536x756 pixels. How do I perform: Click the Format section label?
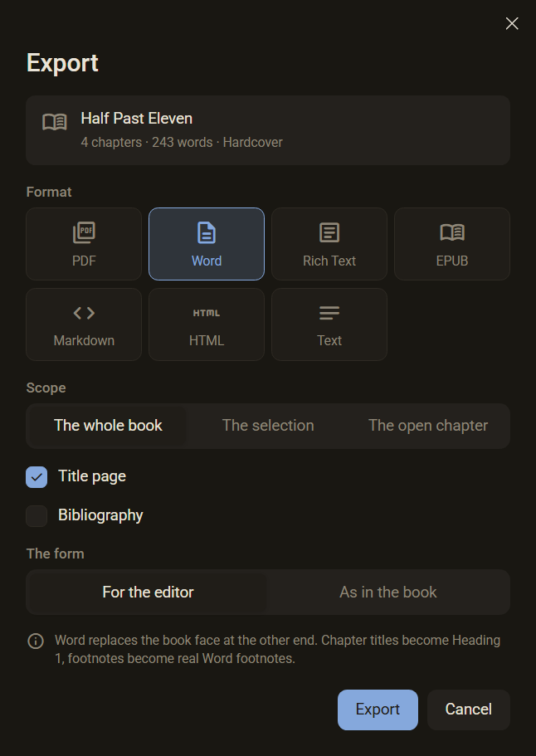tap(49, 192)
